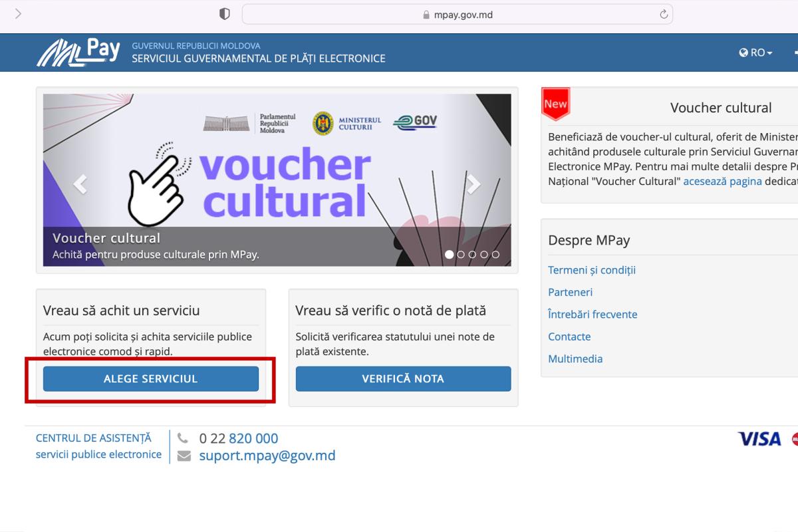Click the ALEGE SERVICIUL button
This screenshot has height=532, width=798.
[x=151, y=379]
